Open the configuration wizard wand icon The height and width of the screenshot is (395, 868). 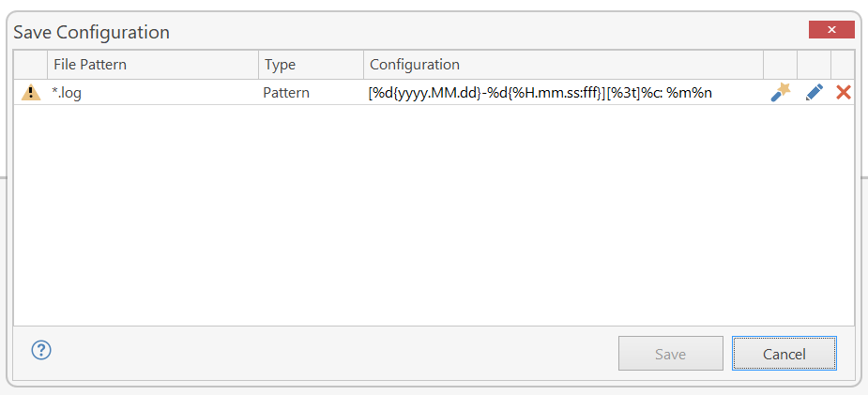point(781,92)
